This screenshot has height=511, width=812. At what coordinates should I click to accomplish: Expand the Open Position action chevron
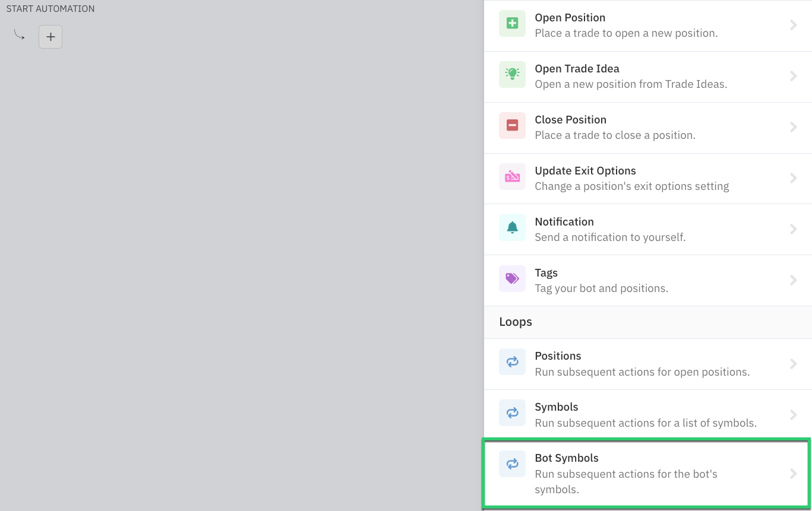coord(794,25)
